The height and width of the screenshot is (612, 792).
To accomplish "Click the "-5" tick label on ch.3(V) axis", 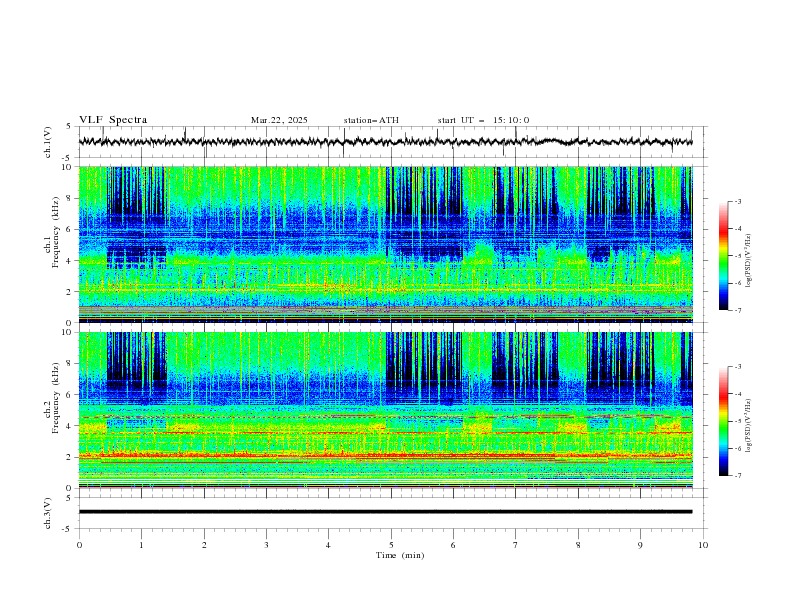I will pos(68,529).
